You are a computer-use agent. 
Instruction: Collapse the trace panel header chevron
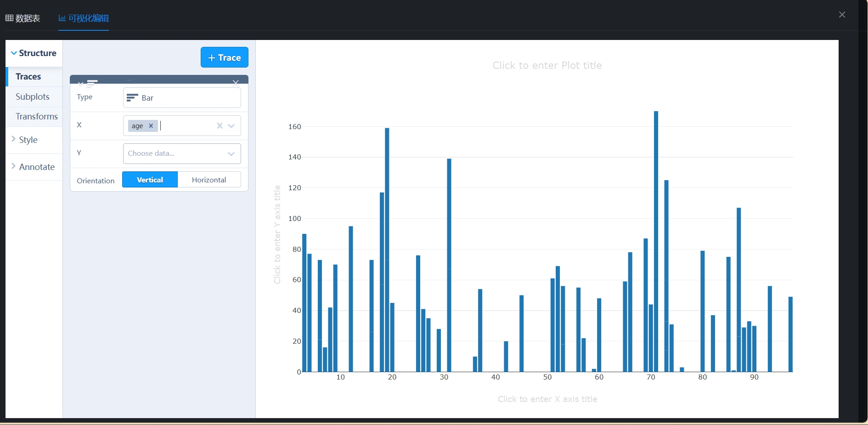tap(81, 84)
